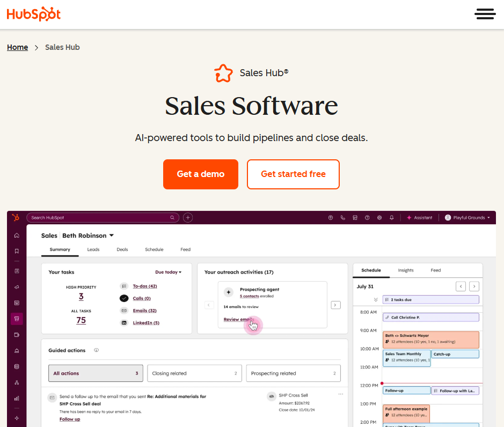Click the sidebar sparkle icon at bottom

click(17, 418)
